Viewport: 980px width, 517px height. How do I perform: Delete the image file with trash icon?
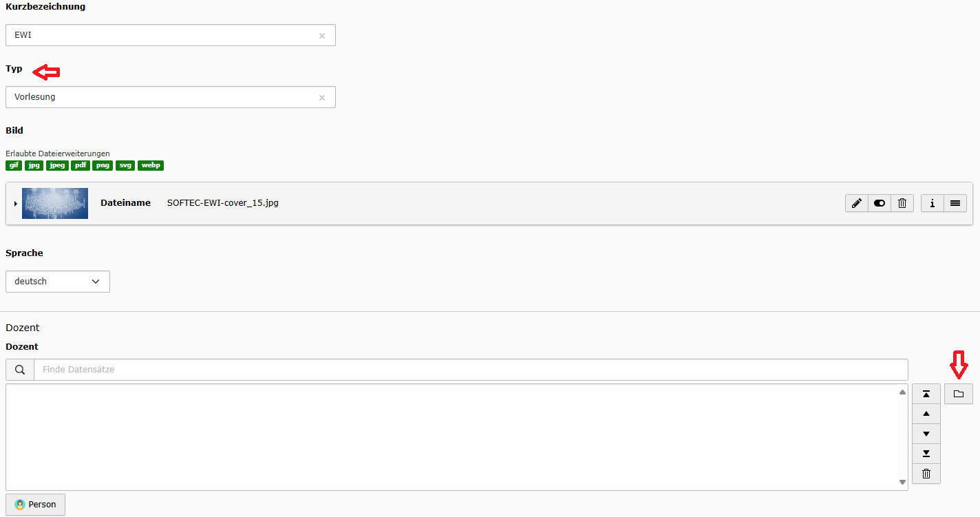pyautogui.click(x=902, y=203)
